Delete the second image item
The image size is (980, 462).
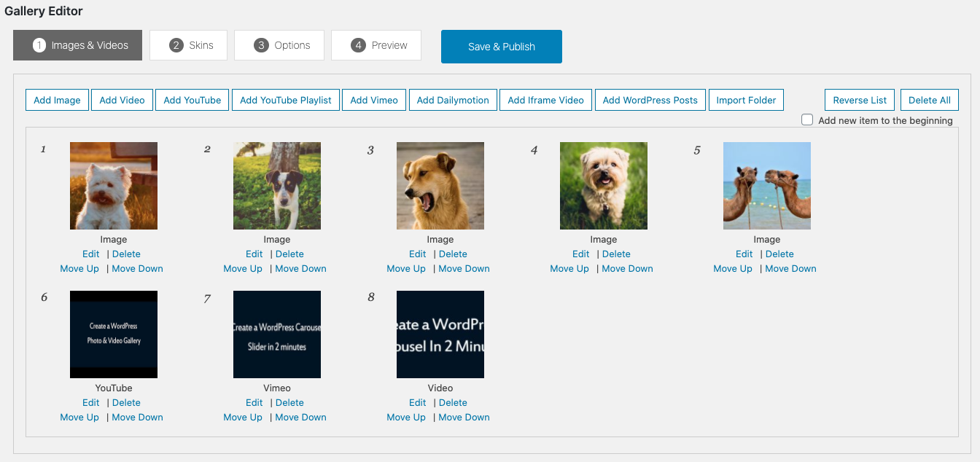(289, 254)
